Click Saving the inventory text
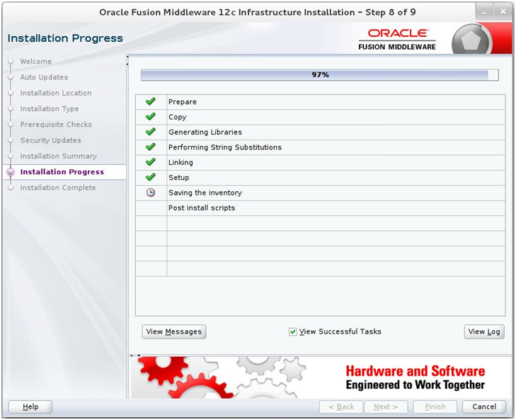Image resolution: width=516 pixels, height=420 pixels. point(205,193)
